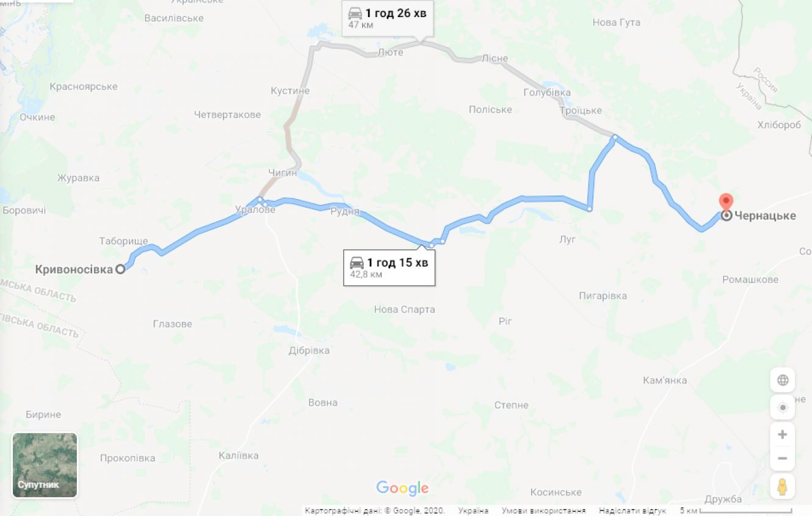The image size is (812, 516).
Task: Click the Уралове route waypoint dot
Action: (x=260, y=200)
